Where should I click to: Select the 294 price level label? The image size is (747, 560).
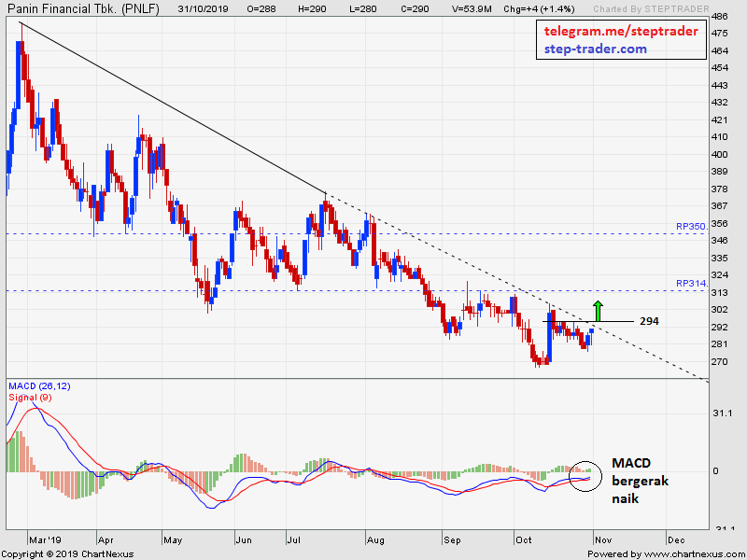point(649,321)
